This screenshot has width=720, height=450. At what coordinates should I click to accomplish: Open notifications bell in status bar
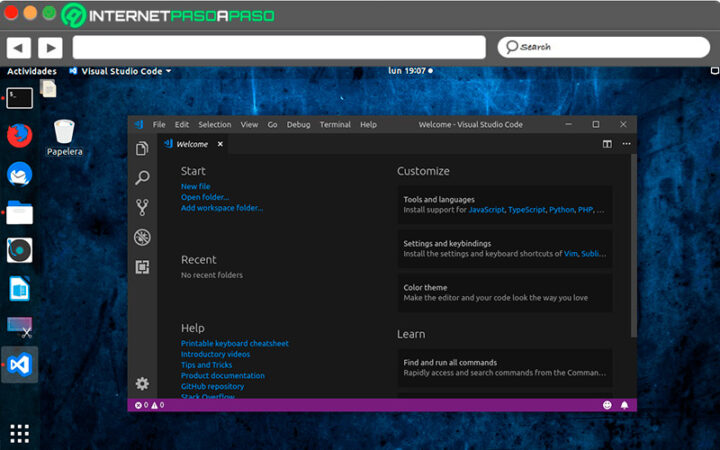(625, 405)
